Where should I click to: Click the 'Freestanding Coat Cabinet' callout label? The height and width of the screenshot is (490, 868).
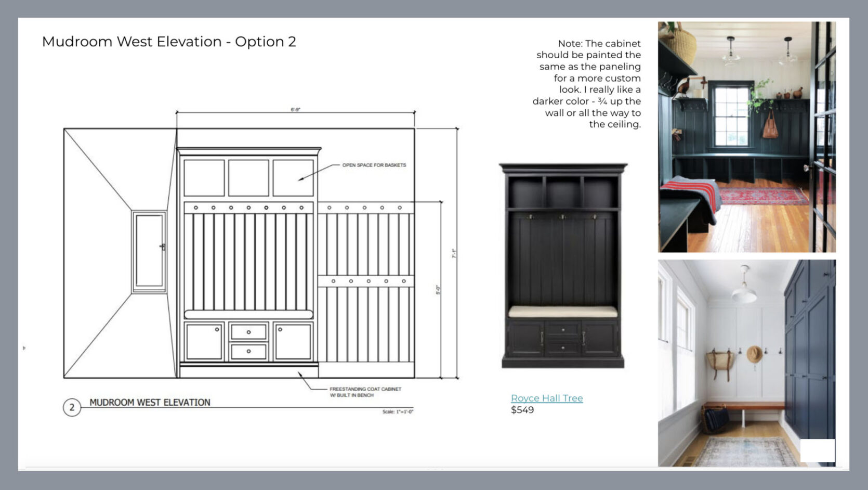coord(365,392)
